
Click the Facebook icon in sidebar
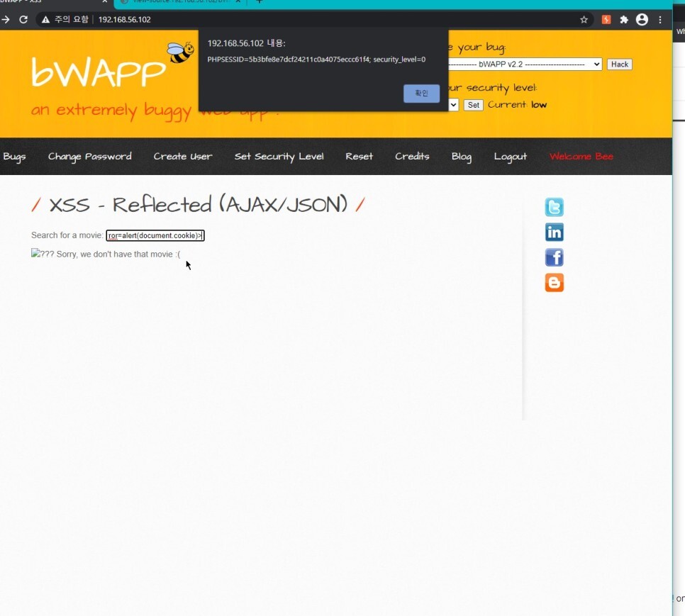pyautogui.click(x=554, y=257)
